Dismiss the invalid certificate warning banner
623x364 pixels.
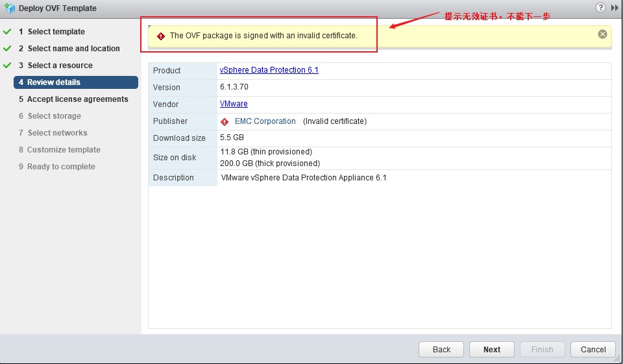(602, 34)
